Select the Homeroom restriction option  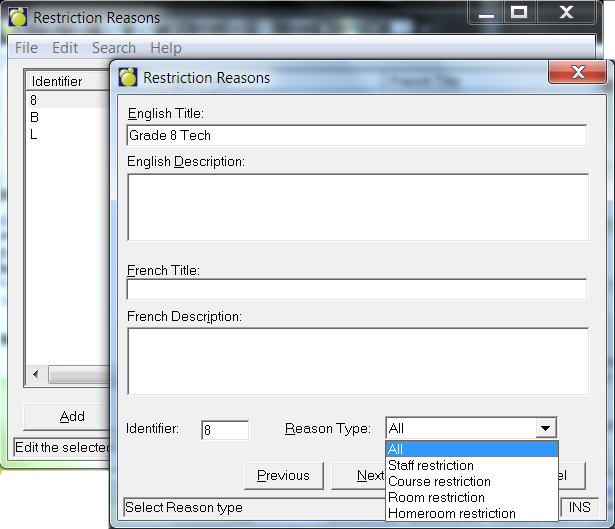pyautogui.click(x=451, y=513)
